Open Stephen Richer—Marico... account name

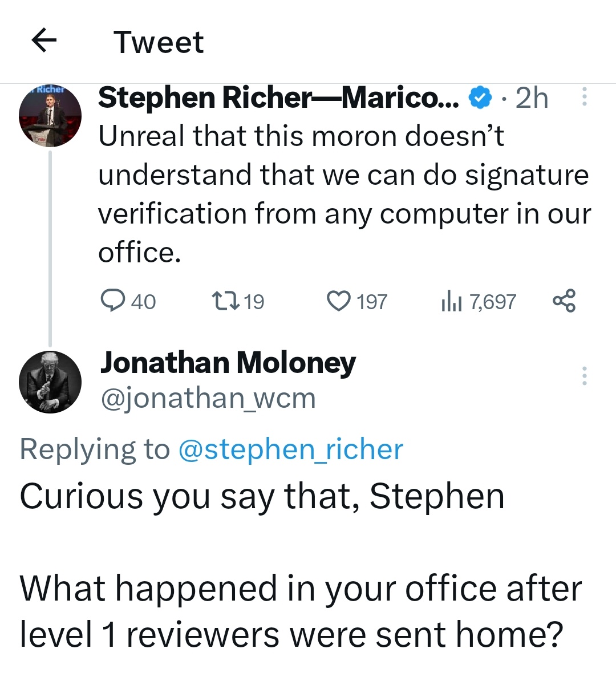pos(279,98)
